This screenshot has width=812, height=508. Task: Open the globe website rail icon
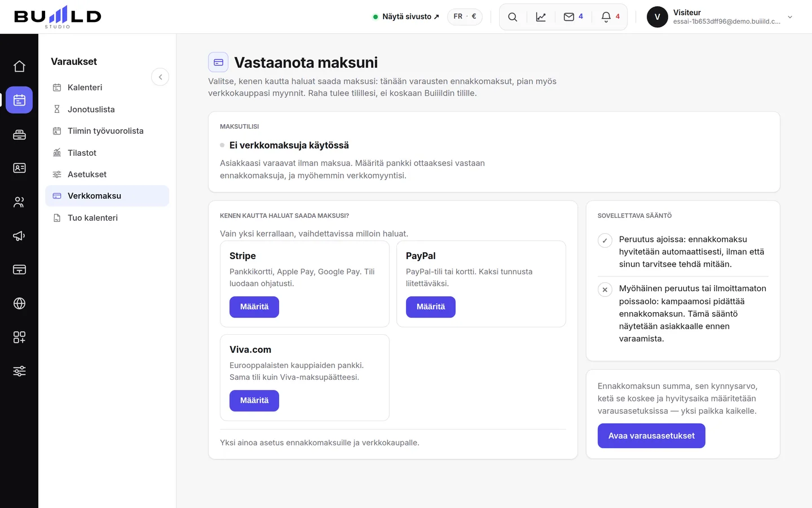click(x=19, y=303)
